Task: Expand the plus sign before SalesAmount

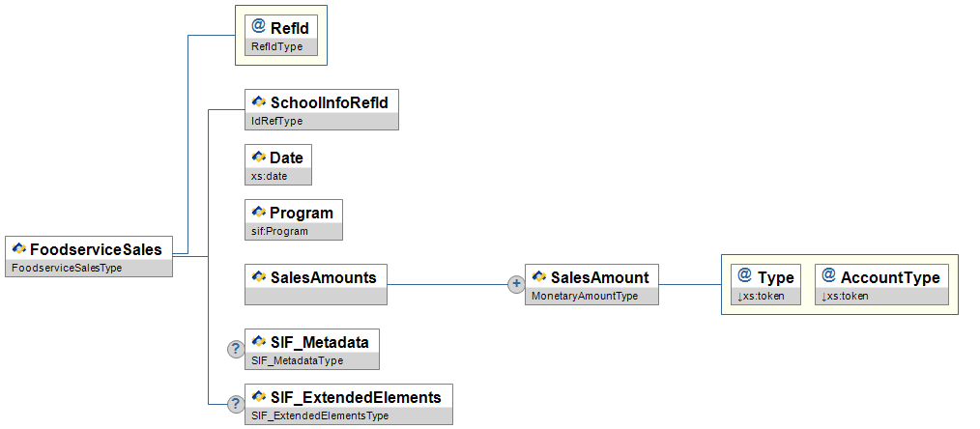Action: point(516,285)
